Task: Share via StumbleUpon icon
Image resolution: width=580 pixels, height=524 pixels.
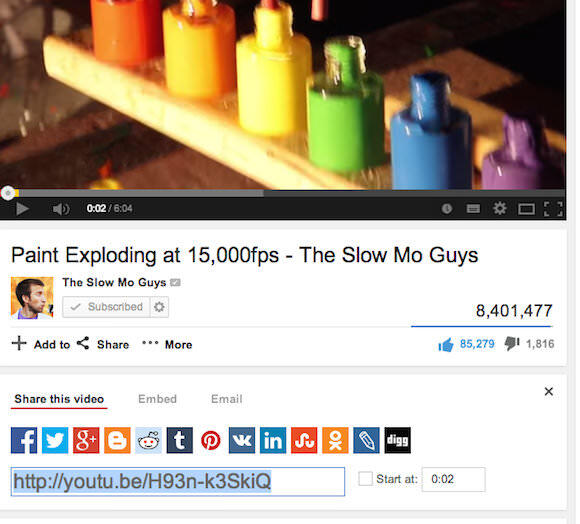Action: pos(304,440)
